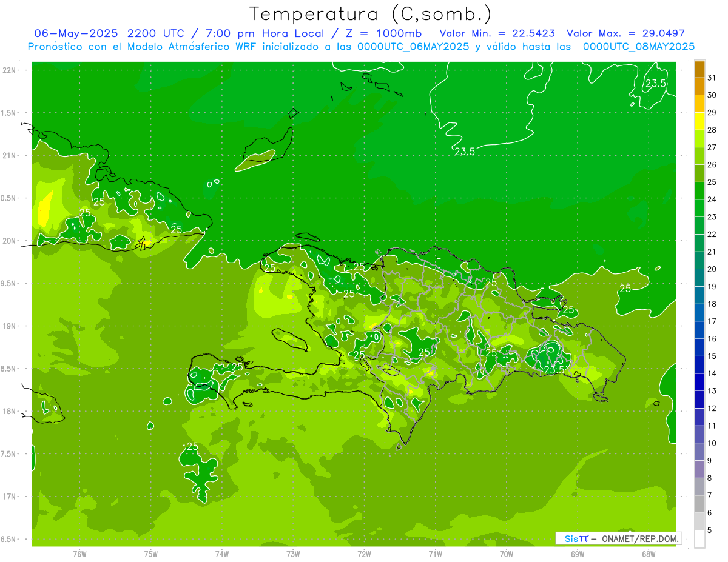The image size is (728, 562).
Task: Click the "72W" longitude axis label
Action: point(364,554)
